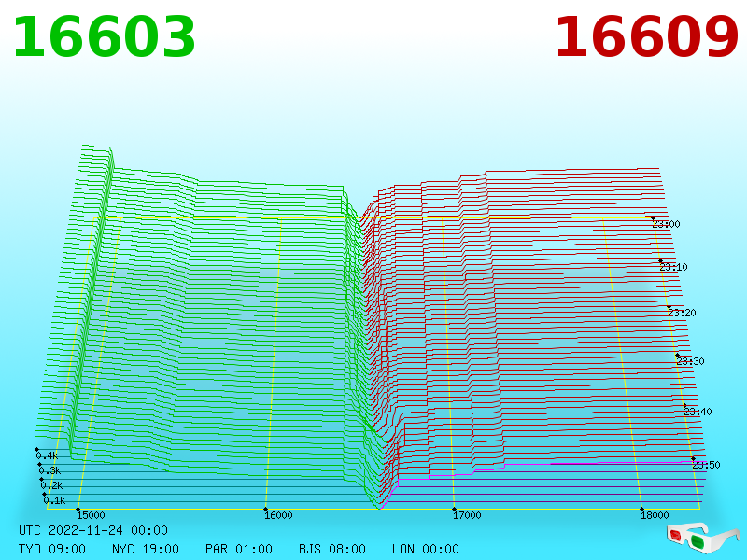Click the NYC 19:00 New York time
Image resolution: width=747 pixels, height=560 pixels.
click(x=146, y=549)
